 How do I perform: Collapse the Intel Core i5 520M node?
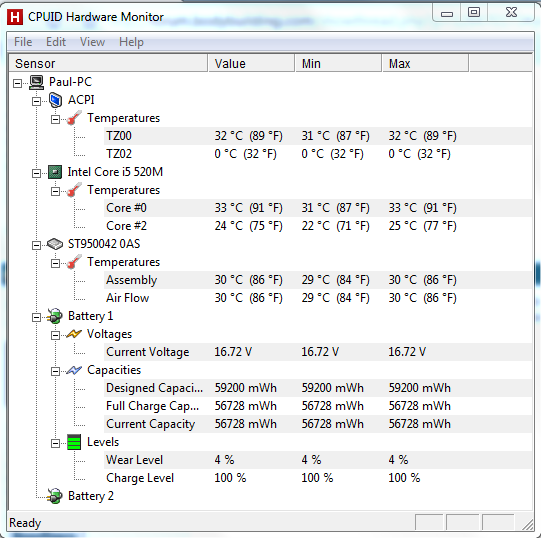36,173
